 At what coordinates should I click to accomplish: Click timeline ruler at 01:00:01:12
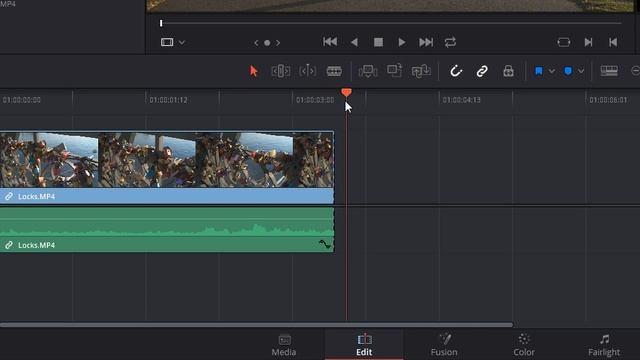(x=168, y=100)
